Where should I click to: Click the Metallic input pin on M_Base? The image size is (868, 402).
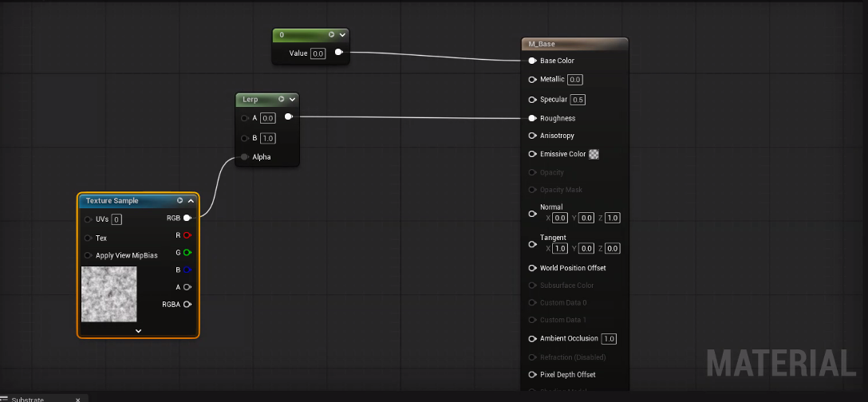(x=532, y=79)
